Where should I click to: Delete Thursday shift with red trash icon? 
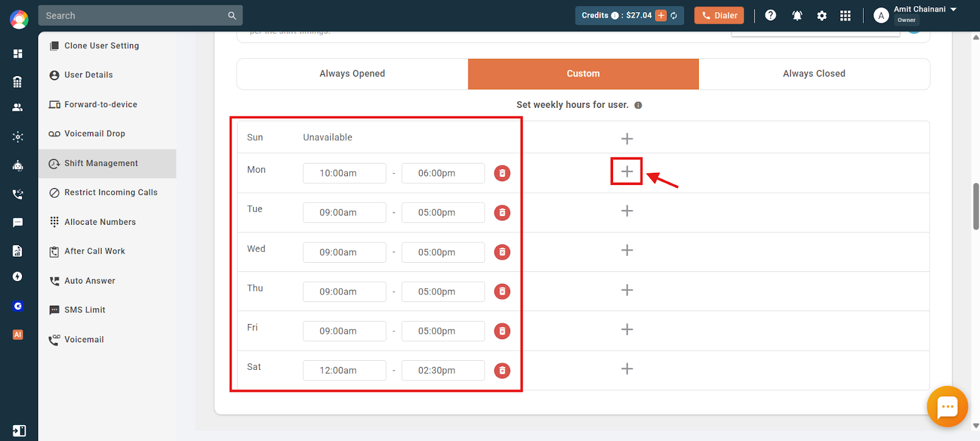pos(502,292)
